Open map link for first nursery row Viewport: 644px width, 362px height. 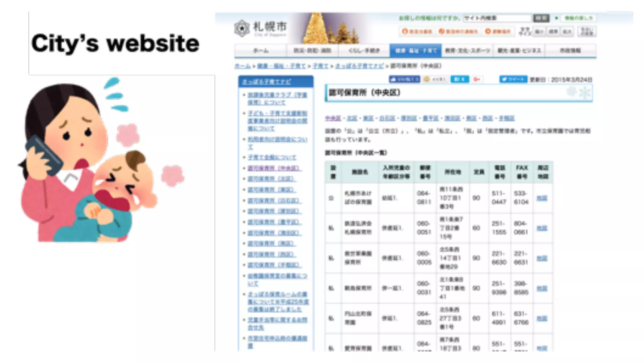point(541,198)
